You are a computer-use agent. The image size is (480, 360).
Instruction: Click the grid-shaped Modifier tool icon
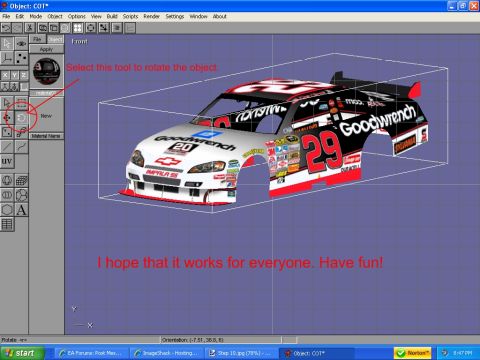click(7, 224)
